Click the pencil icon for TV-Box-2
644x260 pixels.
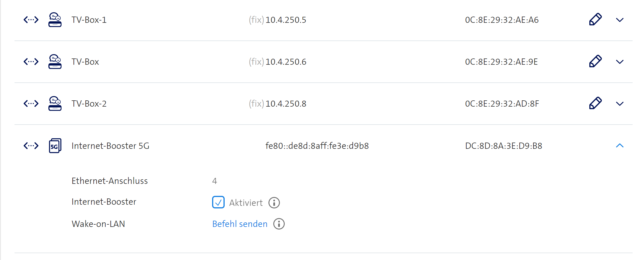coord(595,103)
